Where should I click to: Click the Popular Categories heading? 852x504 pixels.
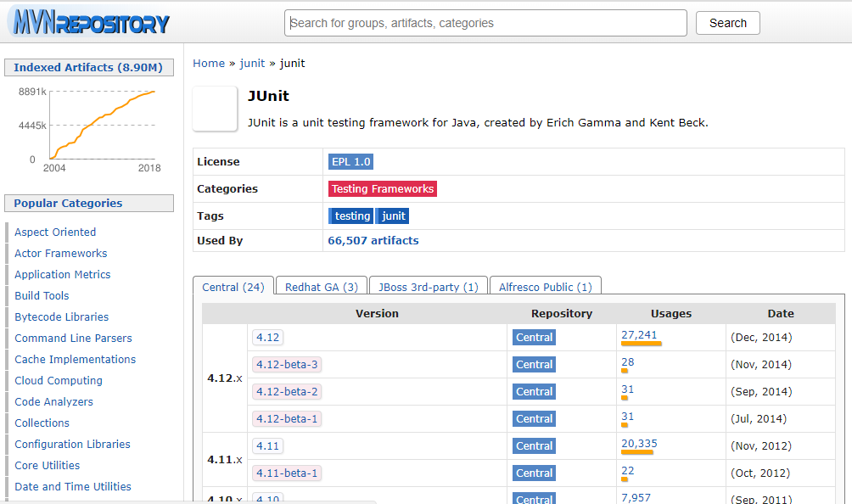pos(88,203)
